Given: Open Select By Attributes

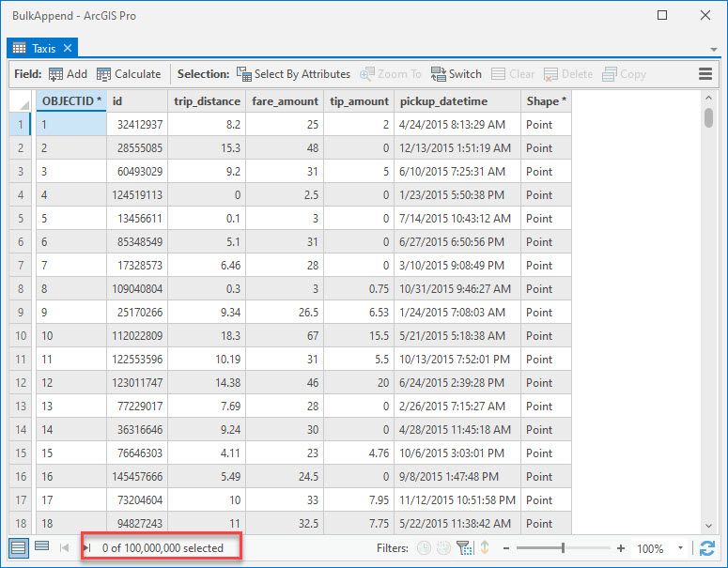Looking at the screenshot, I should 293,74.
